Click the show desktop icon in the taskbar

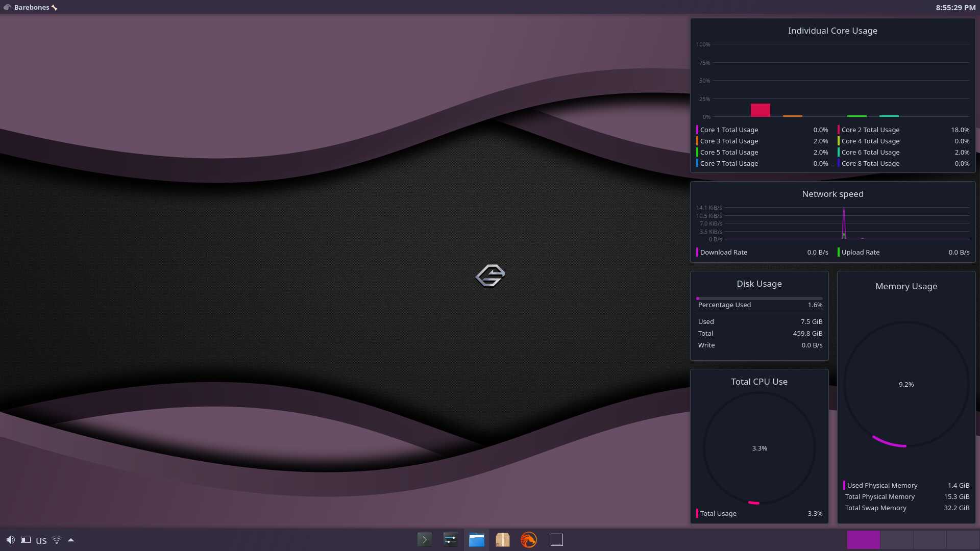556,540
